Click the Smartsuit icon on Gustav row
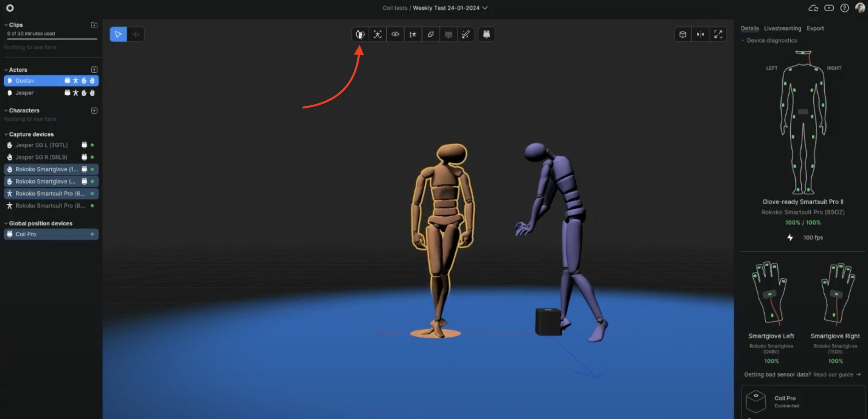This screenshot has width=868, height=419. (x=76, y=80)
